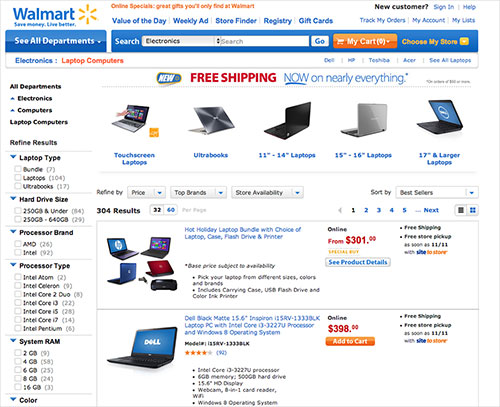Click the Dell laptop four-star rating
500x407 pixels.
click(x=198, y=353)
